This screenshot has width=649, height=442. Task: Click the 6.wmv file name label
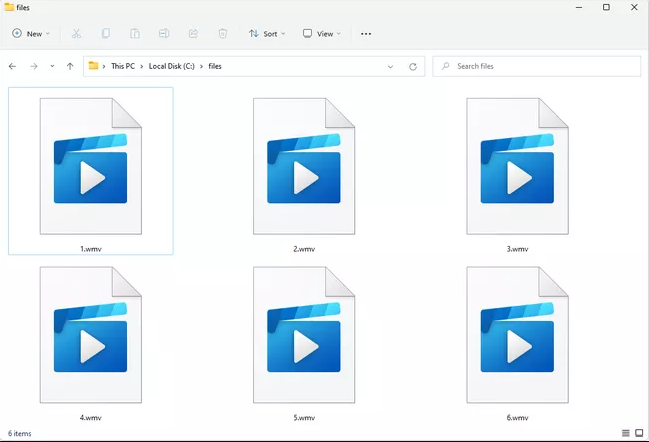coord(517,418)
